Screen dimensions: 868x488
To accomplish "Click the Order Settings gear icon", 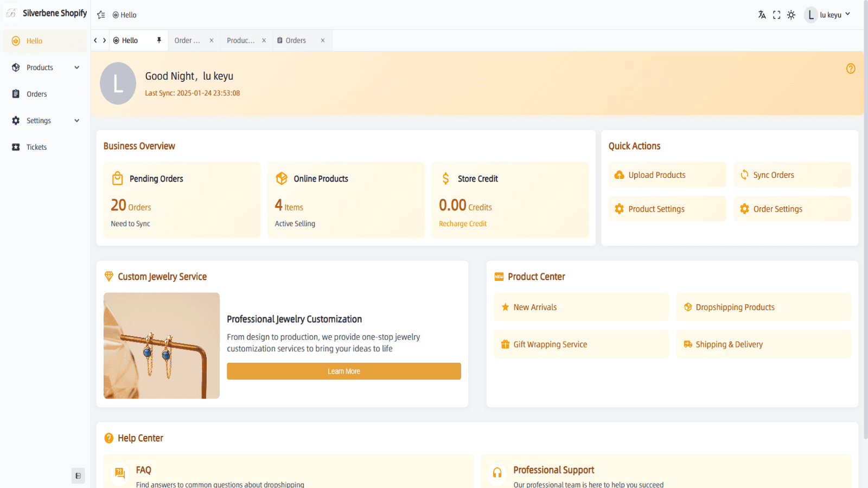I will pos(744,209).
